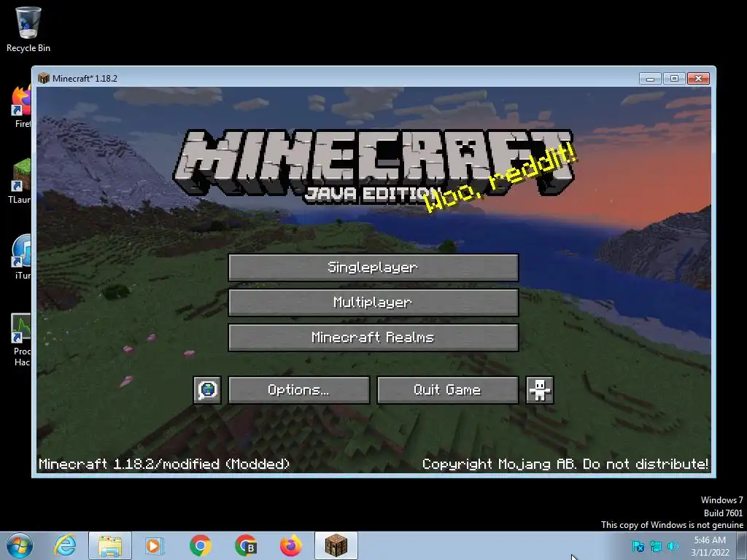Viewport: 747px width, 560px height.
Task: Select the Firefox desktop shortcut
Action: pos(20,106)
